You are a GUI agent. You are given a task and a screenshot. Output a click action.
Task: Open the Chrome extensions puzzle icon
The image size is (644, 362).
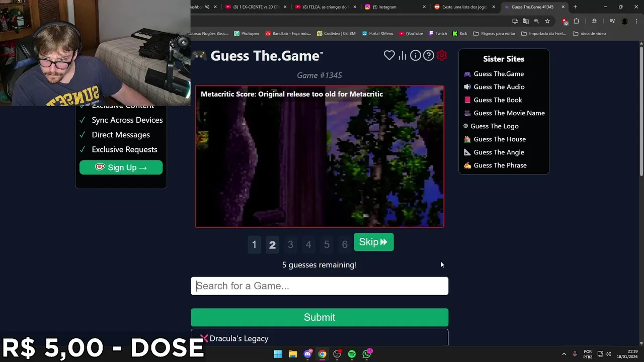click(576, 21)
